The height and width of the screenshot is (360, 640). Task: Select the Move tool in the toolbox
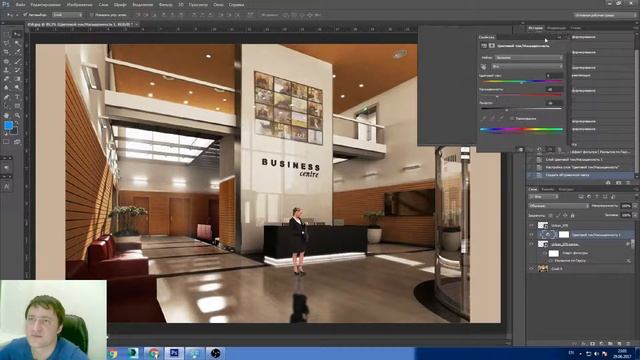point(17,35)
